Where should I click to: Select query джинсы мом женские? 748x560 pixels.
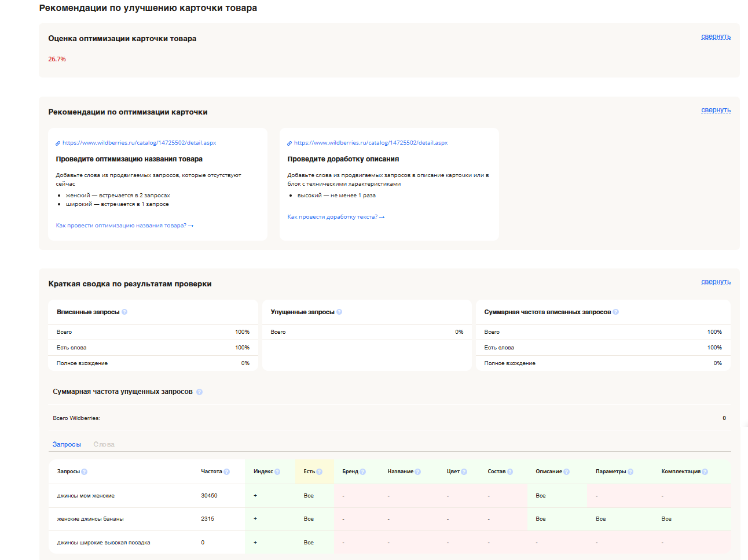[86, 496]
